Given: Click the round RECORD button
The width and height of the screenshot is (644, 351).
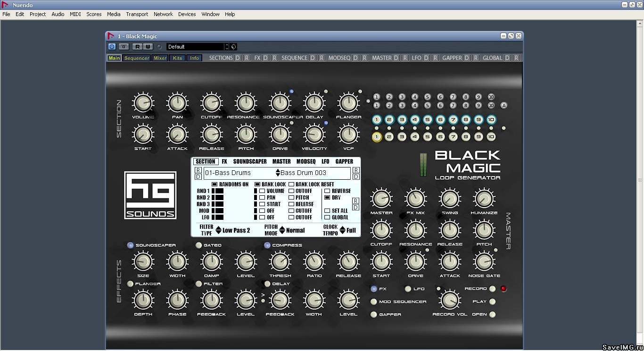Looking at the screenshot, I should [x=492, y=289].
